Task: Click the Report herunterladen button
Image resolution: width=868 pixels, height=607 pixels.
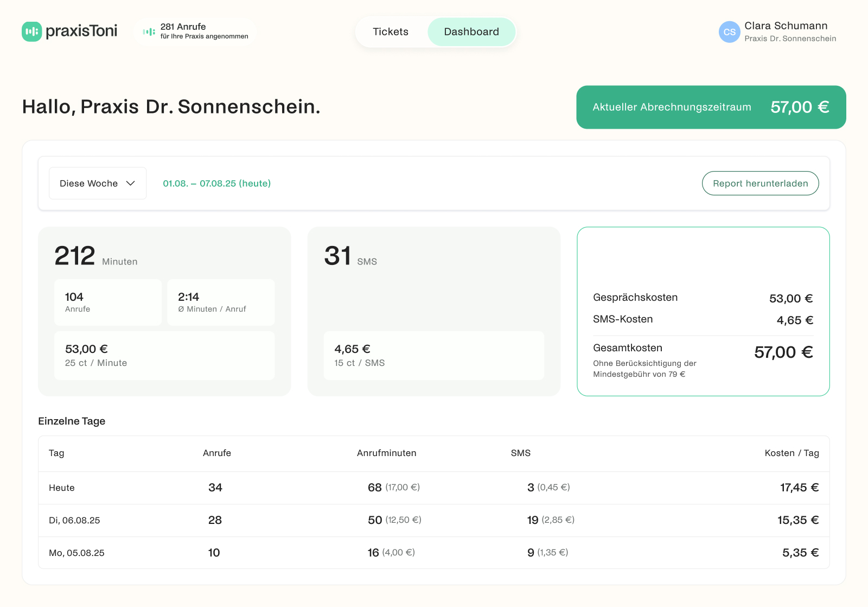Action: [x=760, y=183]
